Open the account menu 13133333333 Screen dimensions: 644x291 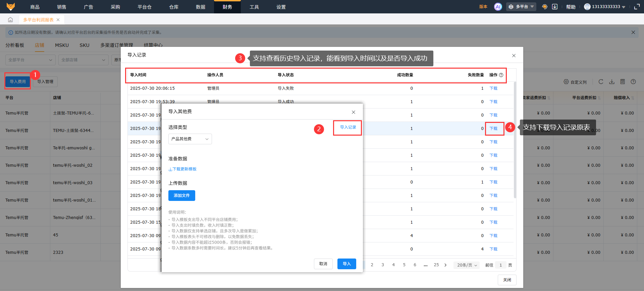[x=604, y=7]
